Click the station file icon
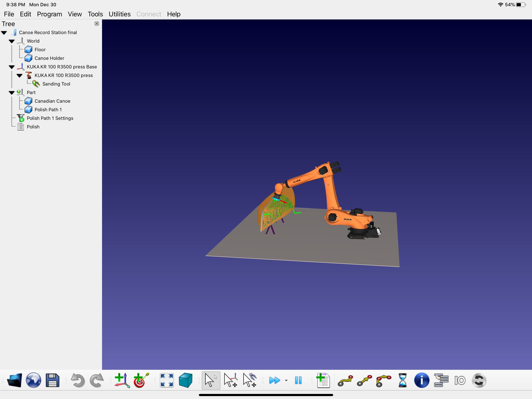Image resolution: width=532 pixels, height=399 pixels. [x=14, y=33]
